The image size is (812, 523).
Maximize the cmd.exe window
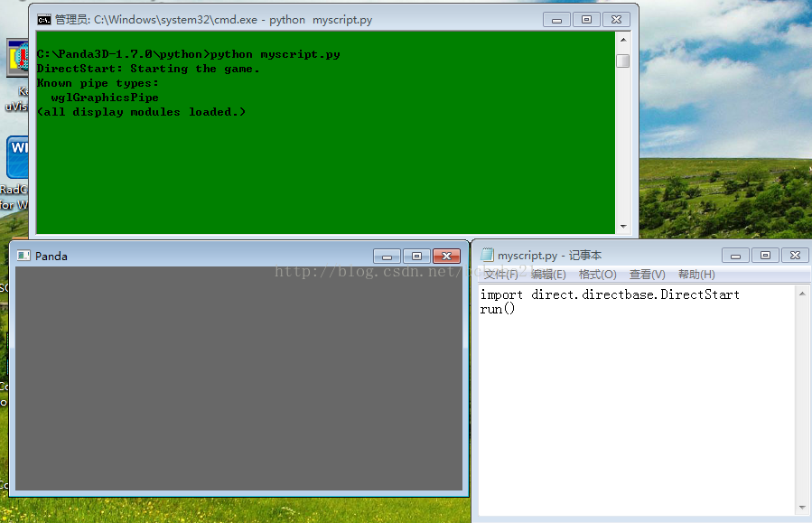[x=586, y=20]
